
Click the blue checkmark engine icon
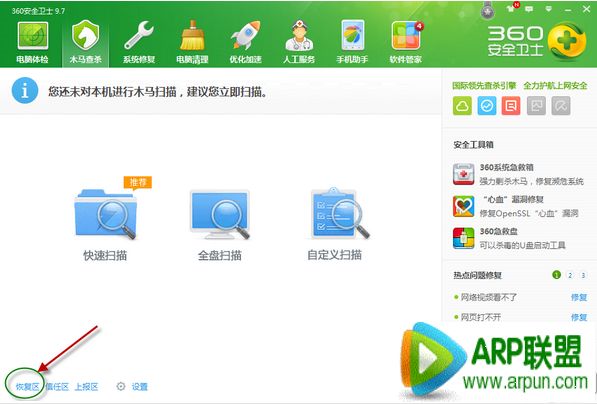pos(487,105)
